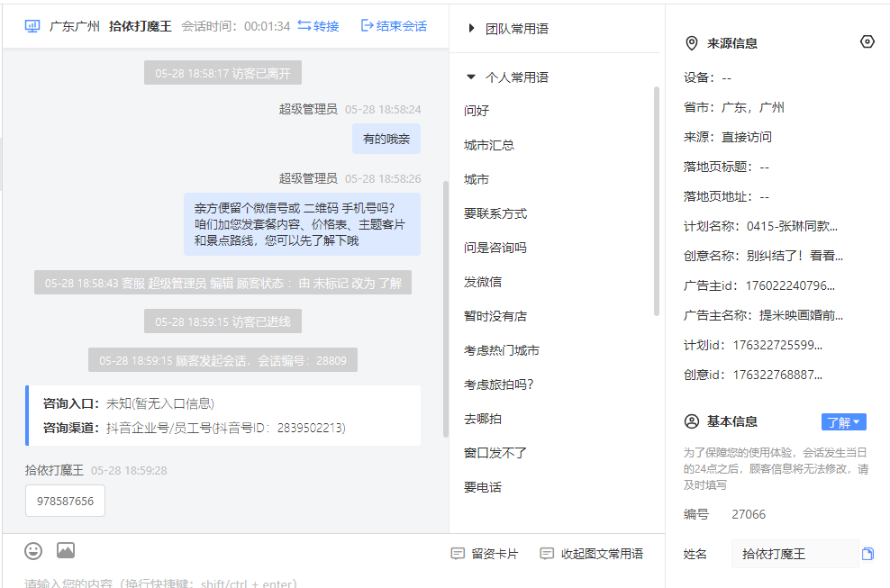Image resolution: width=890 pixels, height=588 pixels.
Task: Pick the 问是咨询吗 quick phrase
Action: pyautogui.click(x=495, y=248)
